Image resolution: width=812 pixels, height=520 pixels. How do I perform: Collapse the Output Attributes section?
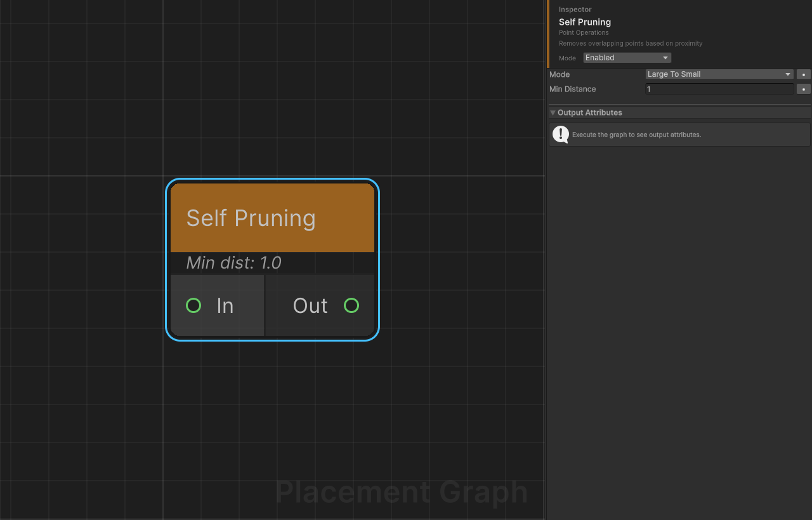click(x=553, y=112)
